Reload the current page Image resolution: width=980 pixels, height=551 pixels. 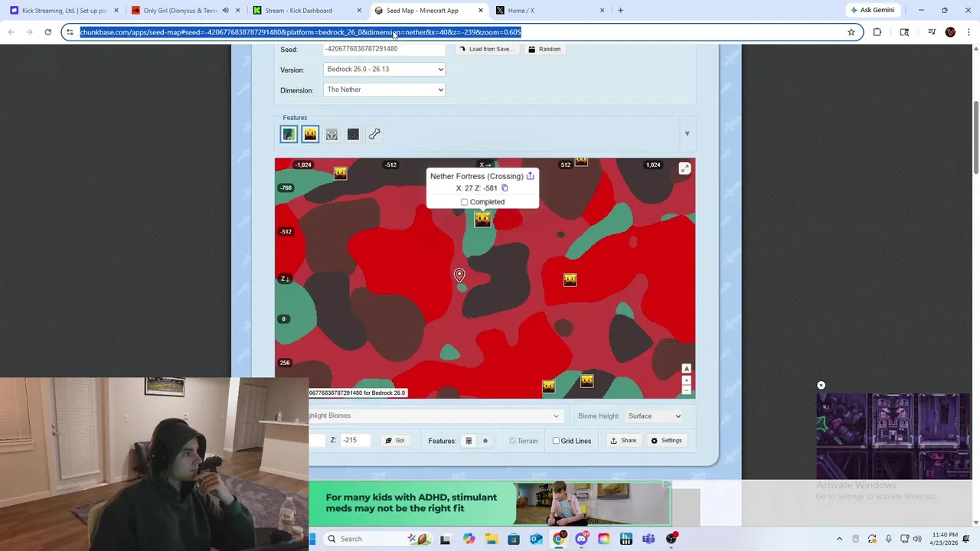point(47,32)
